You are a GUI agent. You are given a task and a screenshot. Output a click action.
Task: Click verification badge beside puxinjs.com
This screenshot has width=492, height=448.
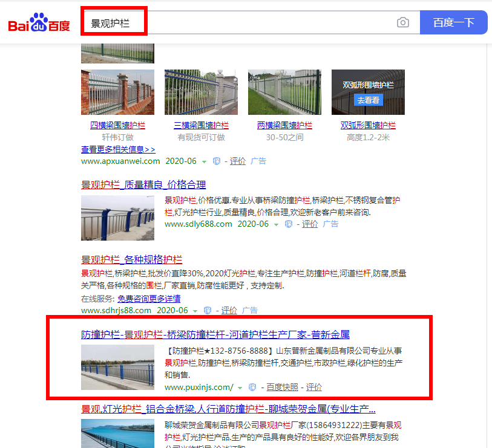[x=252, y=387]
